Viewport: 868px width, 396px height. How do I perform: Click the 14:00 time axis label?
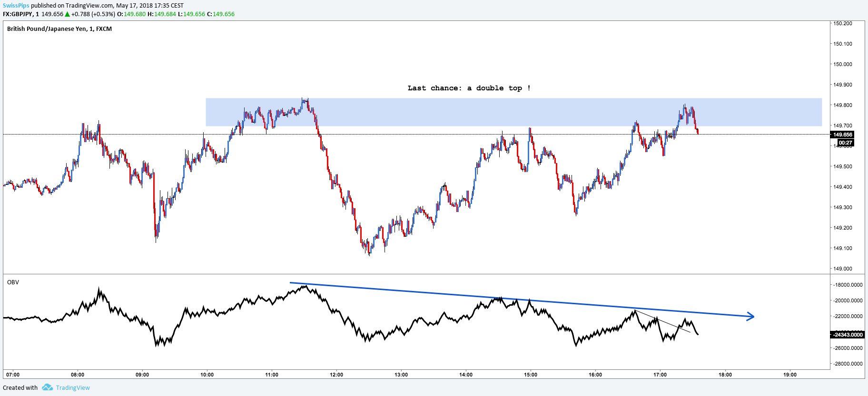[x=466, y=375]
